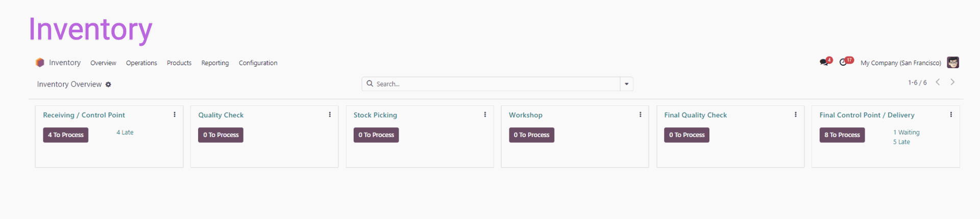Open the Configuration menu
The image size is (980, 219).
tap(258, 63)
